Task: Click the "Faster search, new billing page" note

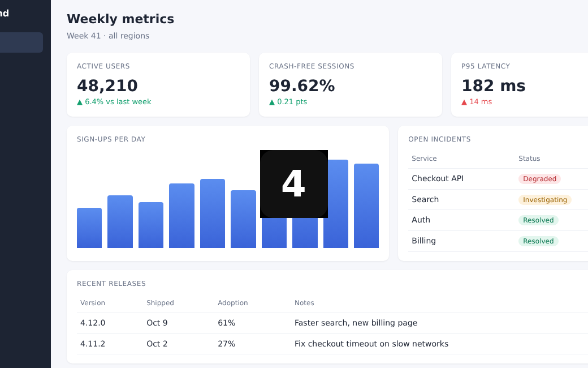Action: pyautogui.click(x=356, y=323)
